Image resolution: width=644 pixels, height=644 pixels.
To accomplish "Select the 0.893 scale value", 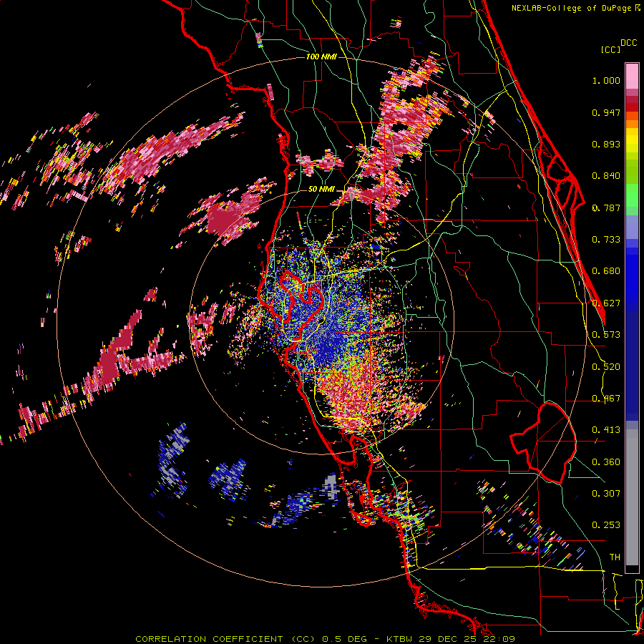I will coord(606,144).
